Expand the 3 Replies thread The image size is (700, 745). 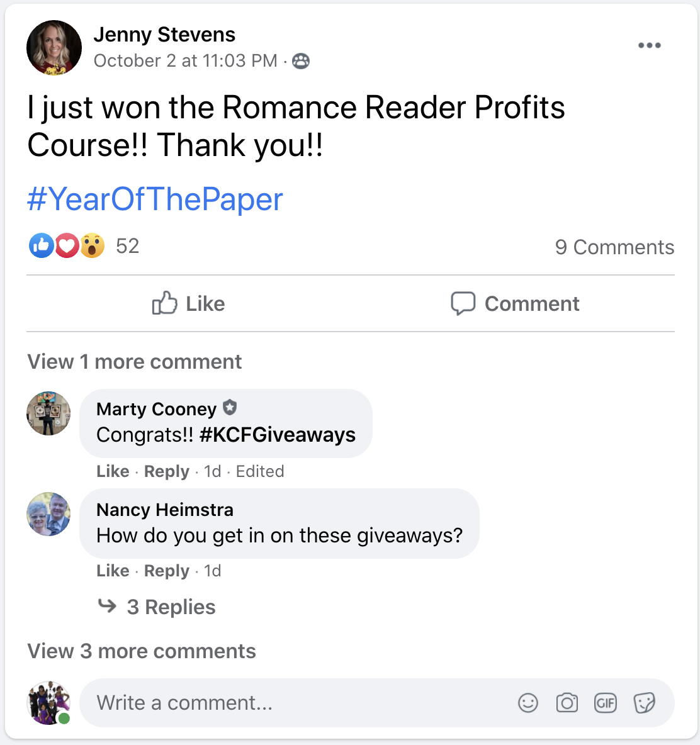tap(157, 607)
